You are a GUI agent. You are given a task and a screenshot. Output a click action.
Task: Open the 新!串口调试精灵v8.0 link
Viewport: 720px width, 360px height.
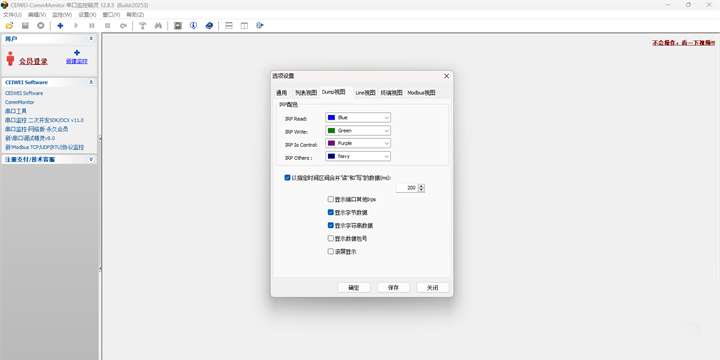pyautogui.click(x=30, y=138)
